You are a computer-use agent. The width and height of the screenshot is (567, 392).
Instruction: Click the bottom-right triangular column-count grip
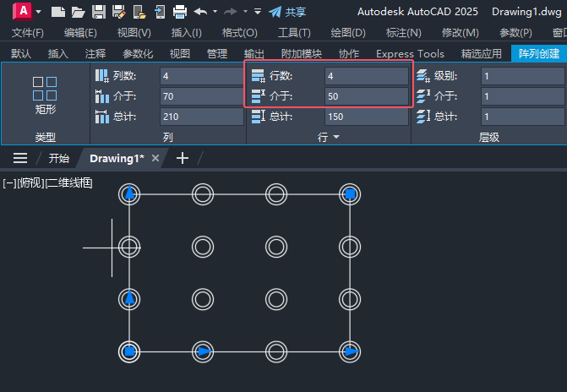352,351
